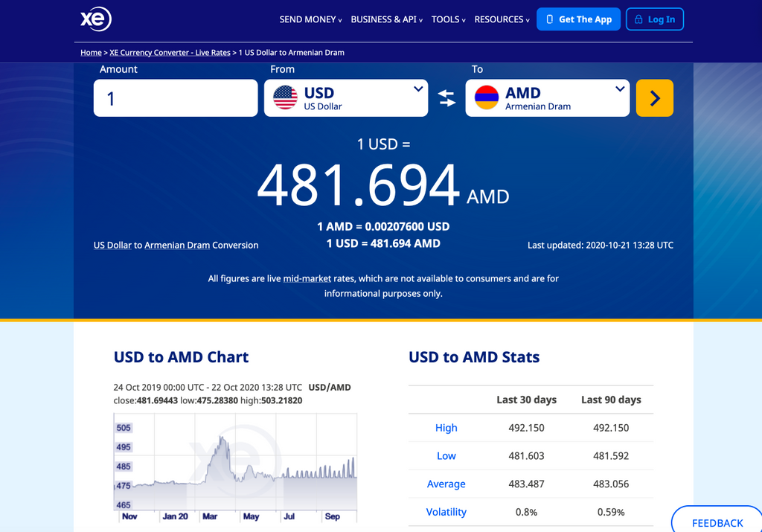Click the chart high:503.21820 value
This screenshot has width=762, height=532.
[272, 401]
